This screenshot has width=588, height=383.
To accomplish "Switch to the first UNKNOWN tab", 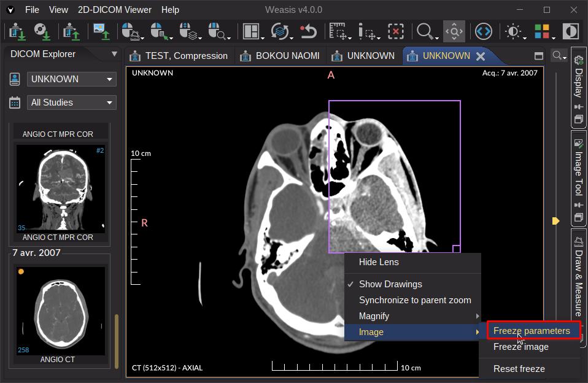I will [363, 56].
